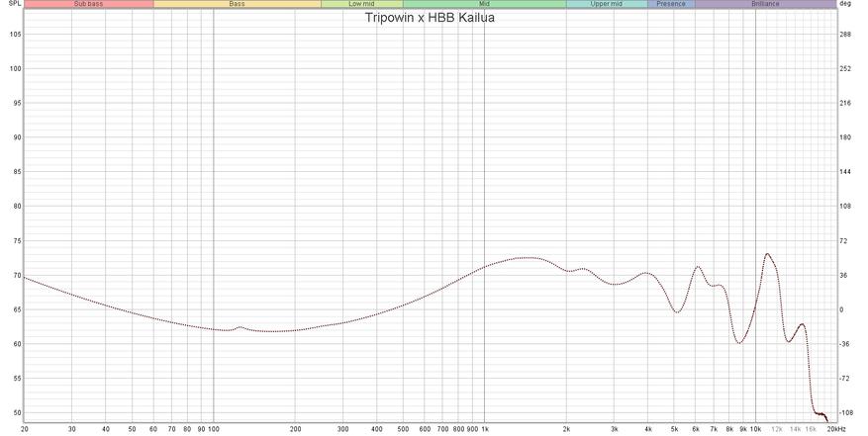Select the 9k frequency axis label
868x436 pixels.
click(x=743, y=429)
